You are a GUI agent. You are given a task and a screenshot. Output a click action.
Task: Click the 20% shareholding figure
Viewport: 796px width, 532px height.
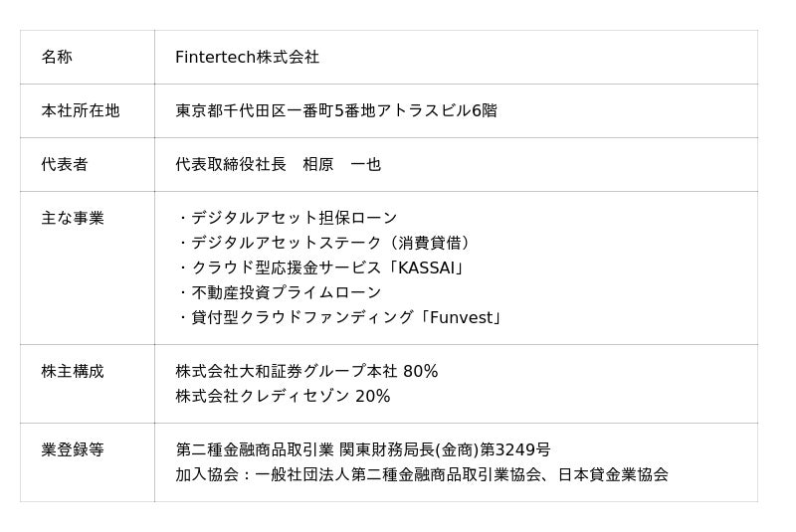(373, 397)
